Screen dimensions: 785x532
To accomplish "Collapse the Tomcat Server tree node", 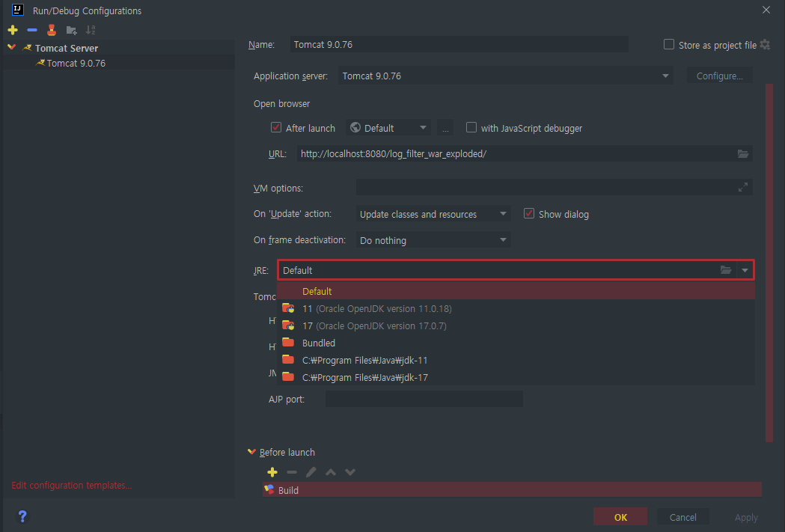I will tap(11, 48).
